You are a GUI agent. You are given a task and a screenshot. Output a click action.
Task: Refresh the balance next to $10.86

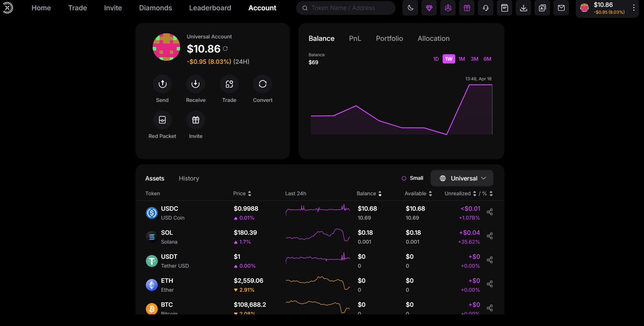225,49
